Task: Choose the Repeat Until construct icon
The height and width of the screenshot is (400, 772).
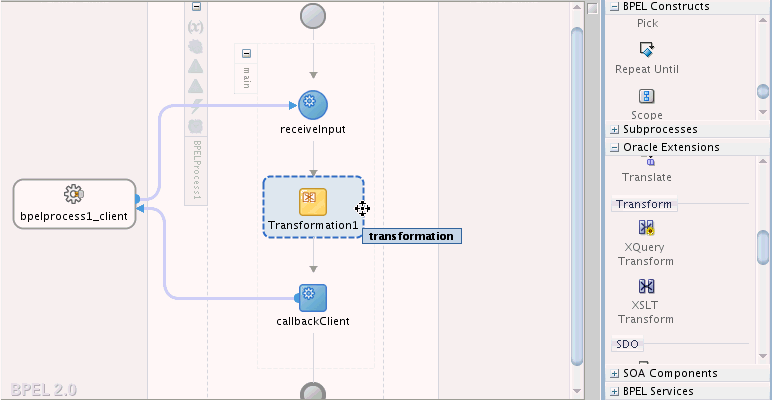Action: click(x=646, y=49)
